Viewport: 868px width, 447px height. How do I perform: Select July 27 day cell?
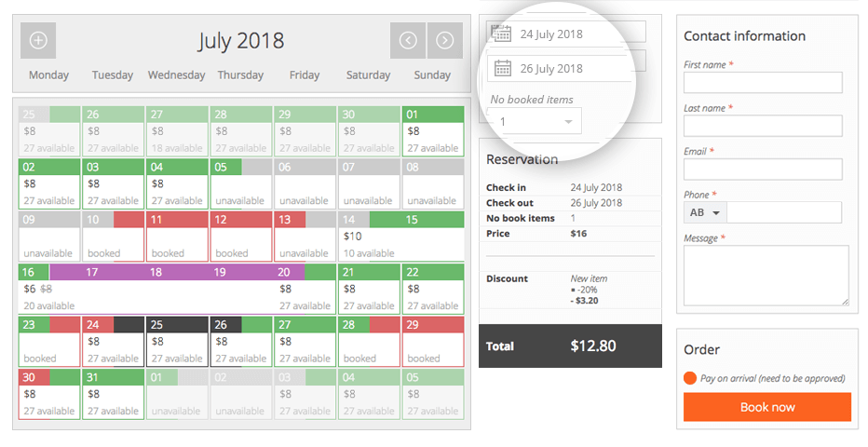pyautogui.click(x=305, y=342)
